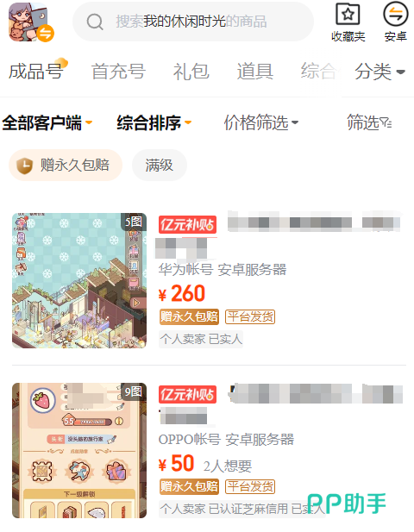Open the 综合排序 sorting dropdown
414x532 pixels.
[154, 122]
